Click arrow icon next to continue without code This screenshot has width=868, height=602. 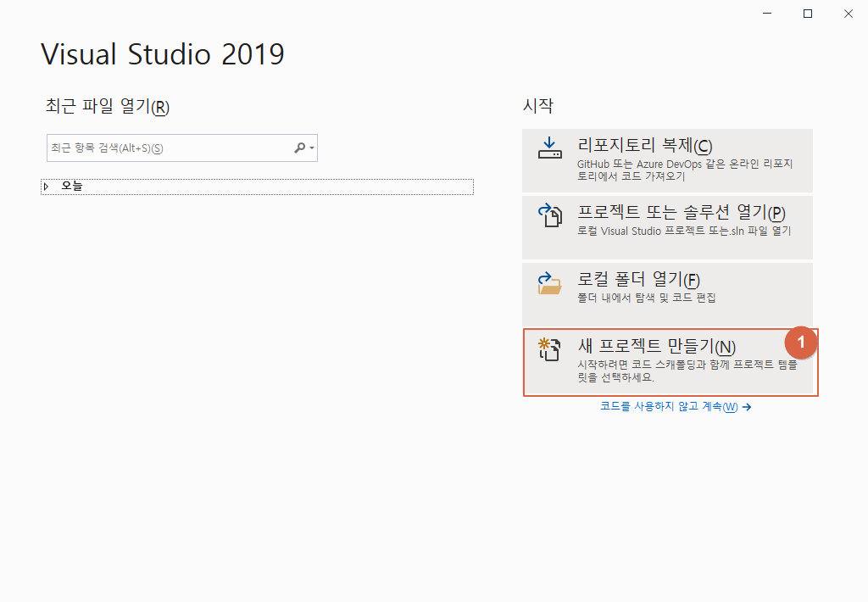pos(747,407)
